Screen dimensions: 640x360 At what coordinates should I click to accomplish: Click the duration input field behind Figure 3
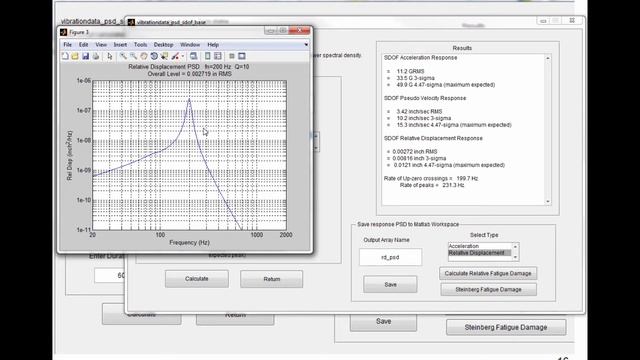[109, 276]
